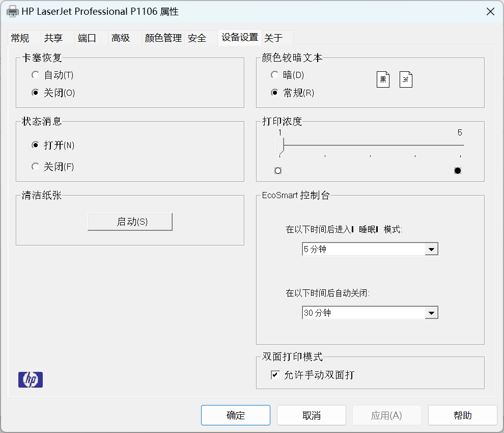Close the printer properties dialog
Screen dimensions: 504x433
pos(490,12)
